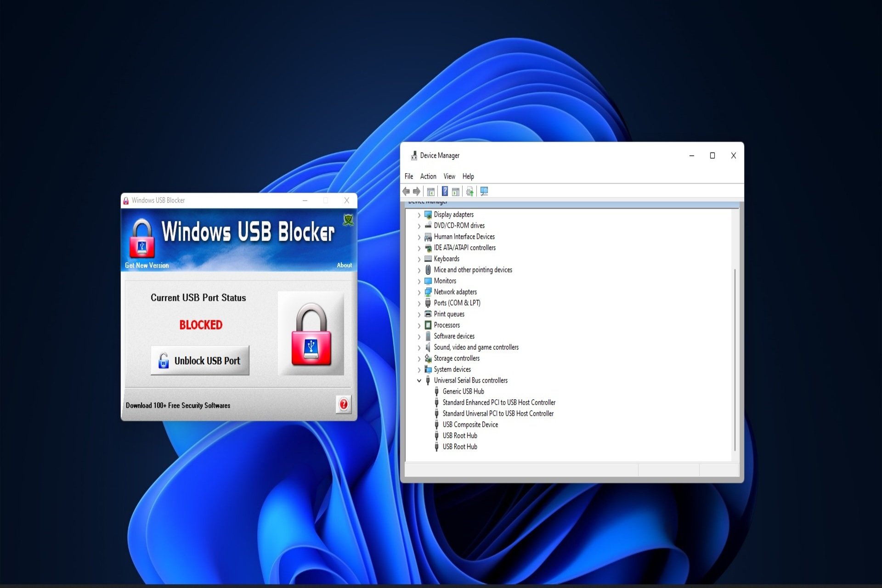Expand the DVD/CD-ROM drives node
Screen dimensions: 882x588
pyautogui.click(x=419, y=226)
